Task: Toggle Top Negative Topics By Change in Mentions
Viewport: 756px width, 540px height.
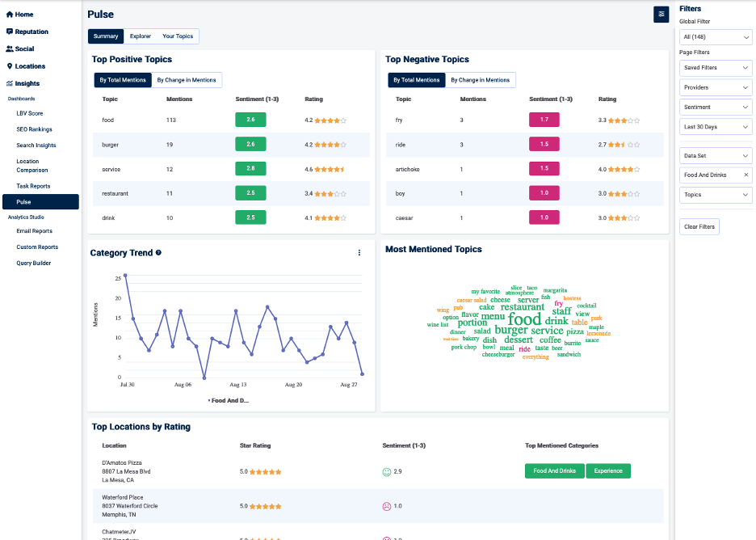Action: tap(480, 80)
